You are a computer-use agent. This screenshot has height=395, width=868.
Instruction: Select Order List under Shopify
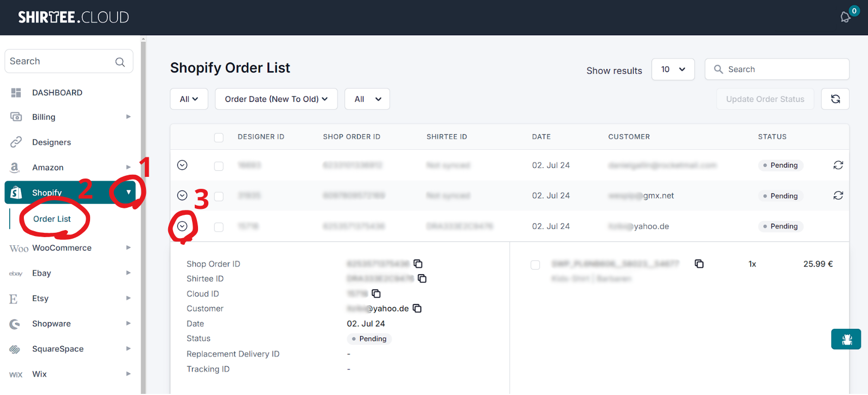(52, 219)
